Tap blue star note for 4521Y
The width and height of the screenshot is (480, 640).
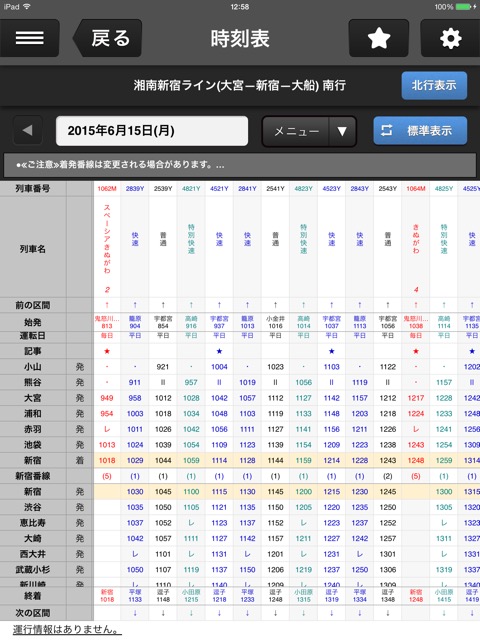[219, 351]
